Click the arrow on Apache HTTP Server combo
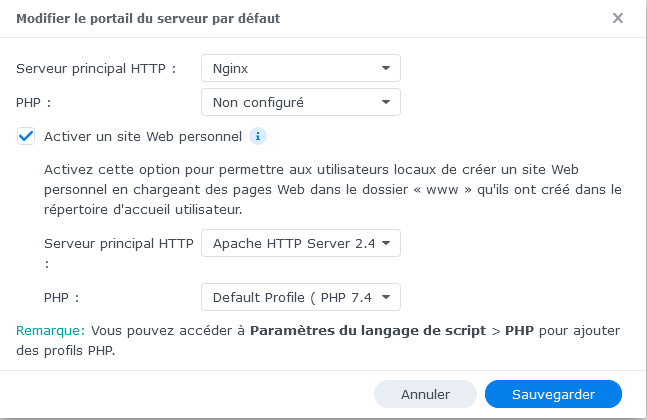 click(x=386, y=243)
